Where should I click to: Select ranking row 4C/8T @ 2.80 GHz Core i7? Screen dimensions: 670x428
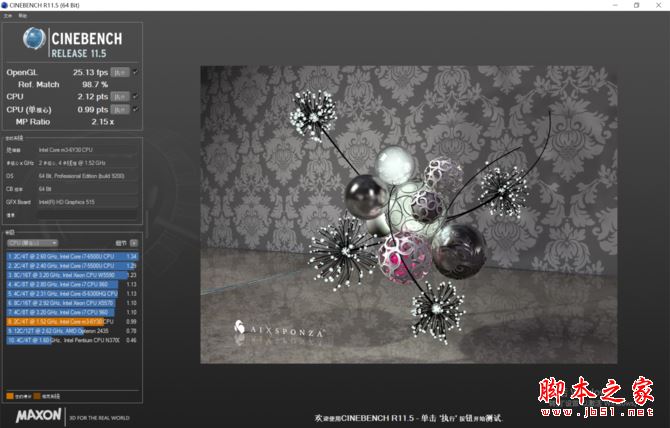pyautogui.click(x=72, y=284)
